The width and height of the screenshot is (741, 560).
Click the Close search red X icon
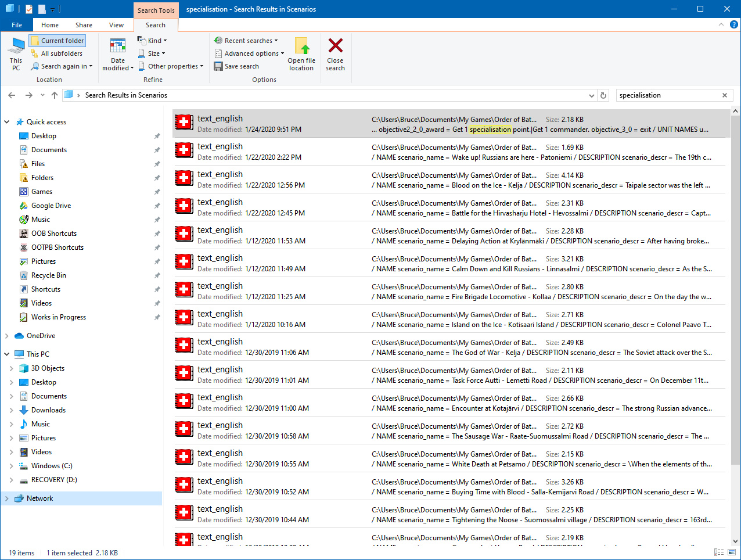pyautogui.click(x=335, y=46)
